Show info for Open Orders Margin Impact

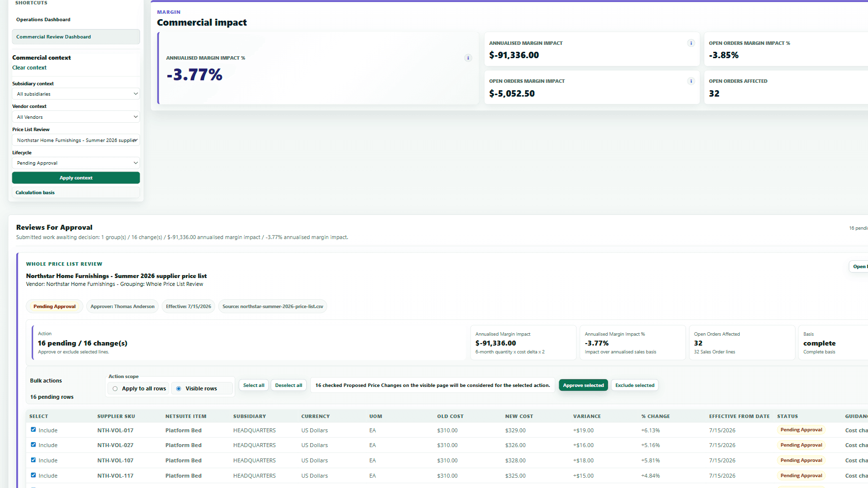(x=691, y=81)
